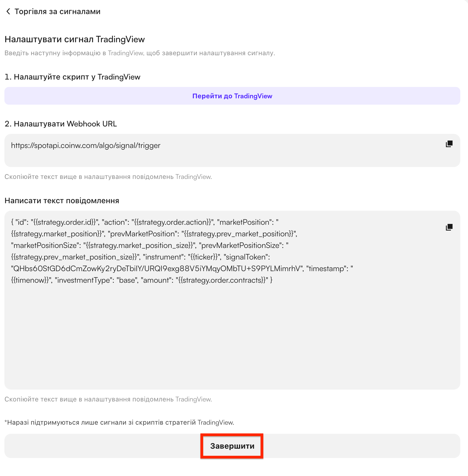468x476 pixels.
Task: Go back using the chevron arrow icon
Action: pyautogui.click(x=8, y=11)
